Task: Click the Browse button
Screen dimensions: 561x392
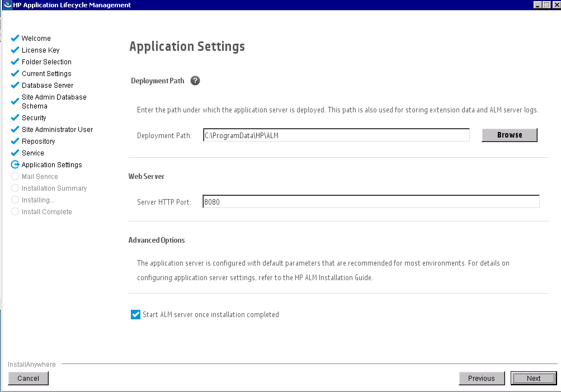Action: 510,135
